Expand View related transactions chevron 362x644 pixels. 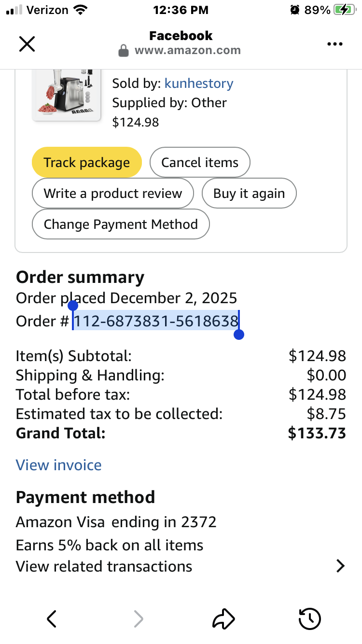click(x=340, y=566)
